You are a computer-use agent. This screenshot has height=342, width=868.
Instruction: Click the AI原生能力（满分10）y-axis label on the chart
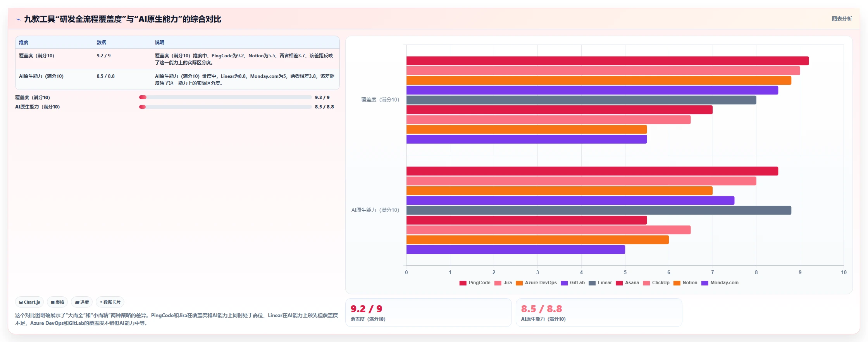coord(375,210)
